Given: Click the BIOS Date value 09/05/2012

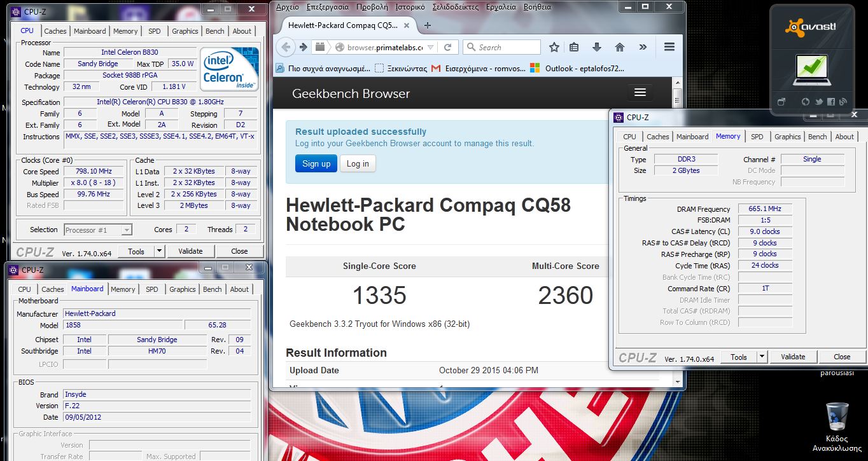Looking at the screenshot, I should [157, 417].
